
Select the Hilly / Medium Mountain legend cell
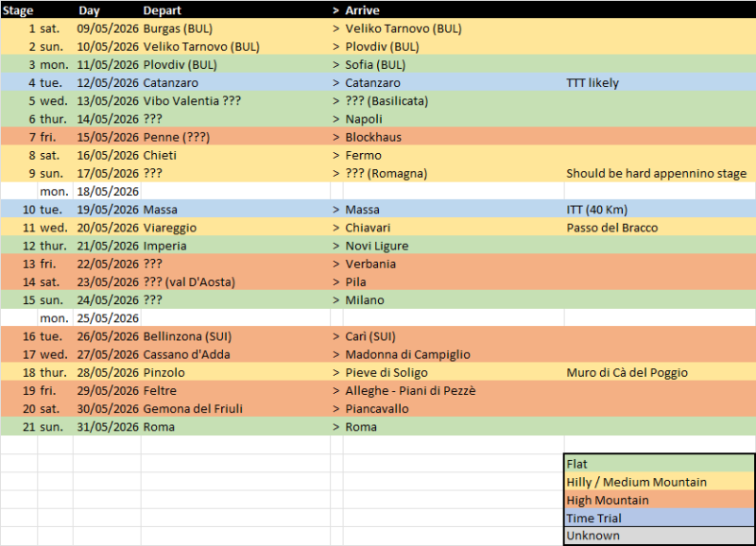click(x=659, y=482)
